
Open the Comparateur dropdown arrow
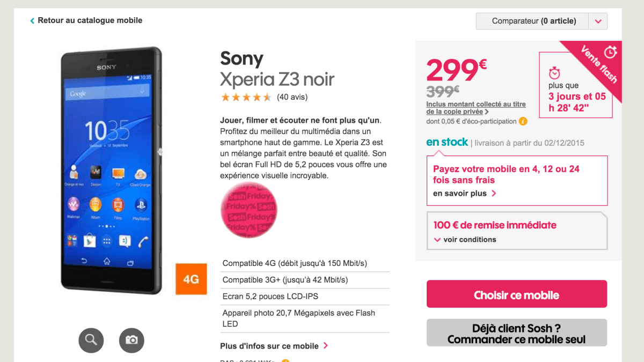[x=598, y=21]
